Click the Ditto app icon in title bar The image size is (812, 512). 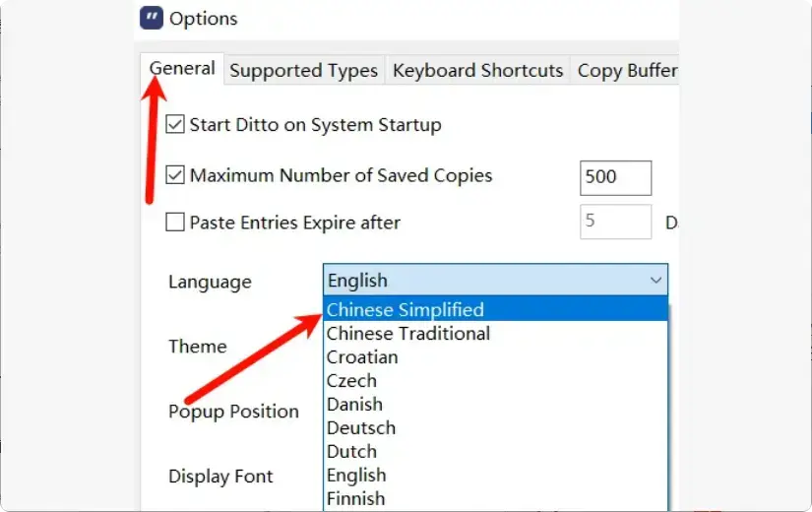(x=152, y=18)
